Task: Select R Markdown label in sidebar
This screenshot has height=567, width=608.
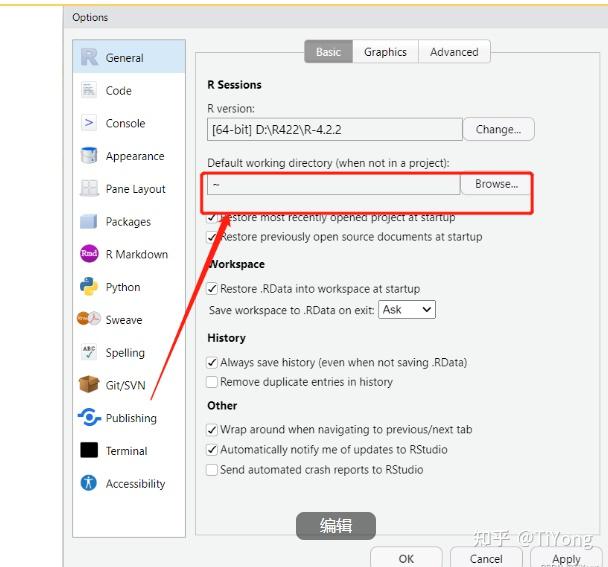Action: coord(137,254)
